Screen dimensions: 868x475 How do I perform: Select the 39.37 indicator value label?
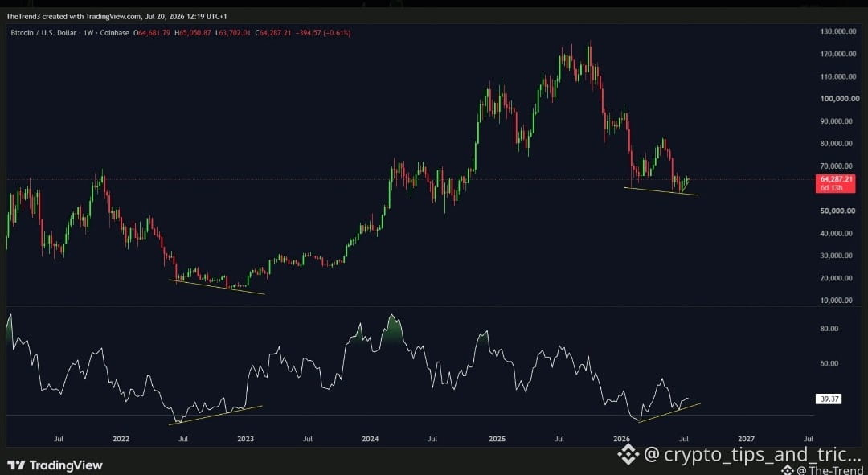click(829, 399)
